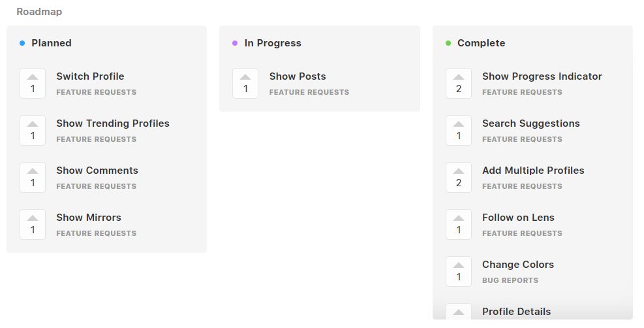
Task: Open the Show Posts entry
Action: coord(298,76)
